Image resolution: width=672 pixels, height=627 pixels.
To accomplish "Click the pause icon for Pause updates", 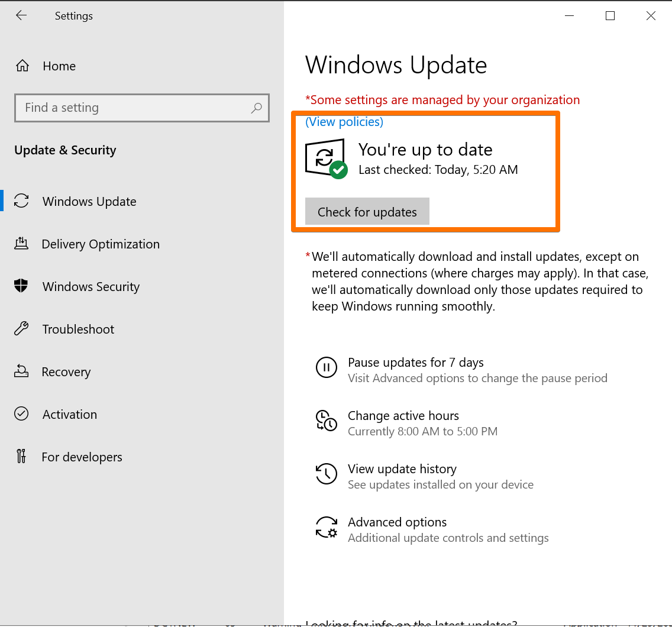I will (x=326, y=367).
